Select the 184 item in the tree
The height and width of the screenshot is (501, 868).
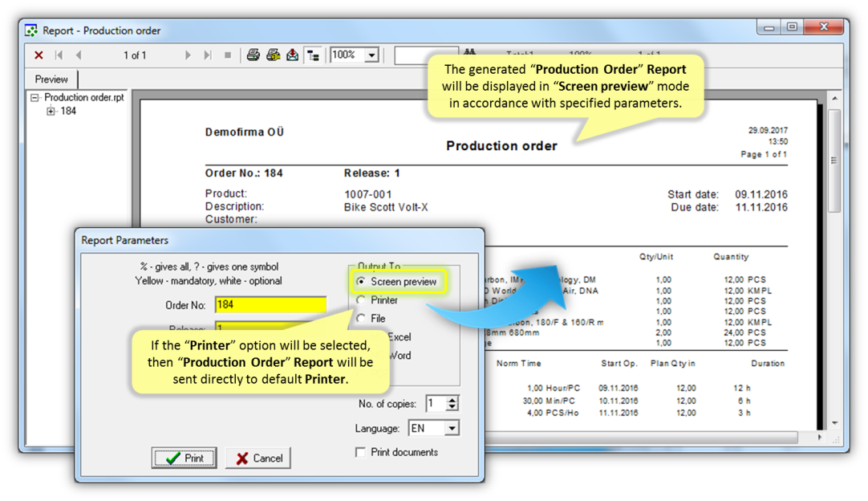(68, 112)
